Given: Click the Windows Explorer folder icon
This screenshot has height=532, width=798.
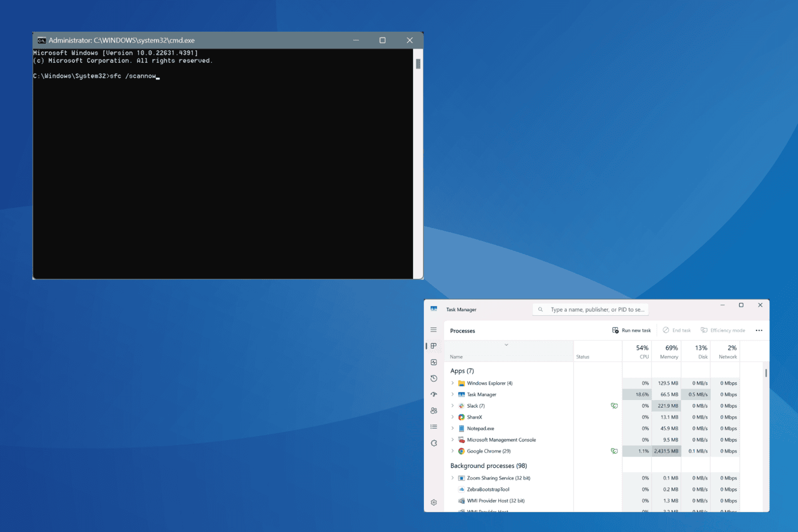Looking at the screenshot, I should click(461, 383).
